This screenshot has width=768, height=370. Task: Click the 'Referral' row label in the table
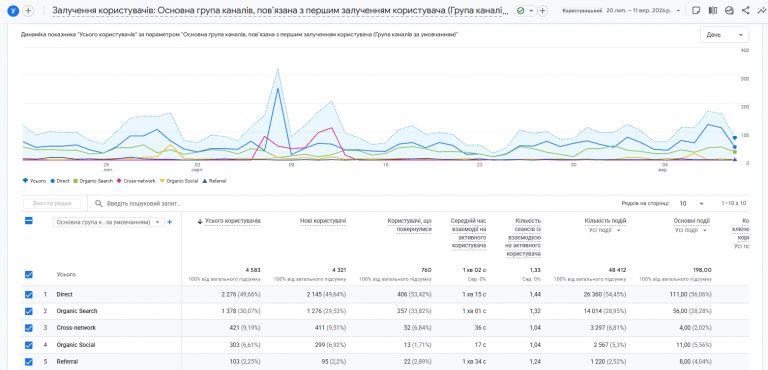[67, 362]
